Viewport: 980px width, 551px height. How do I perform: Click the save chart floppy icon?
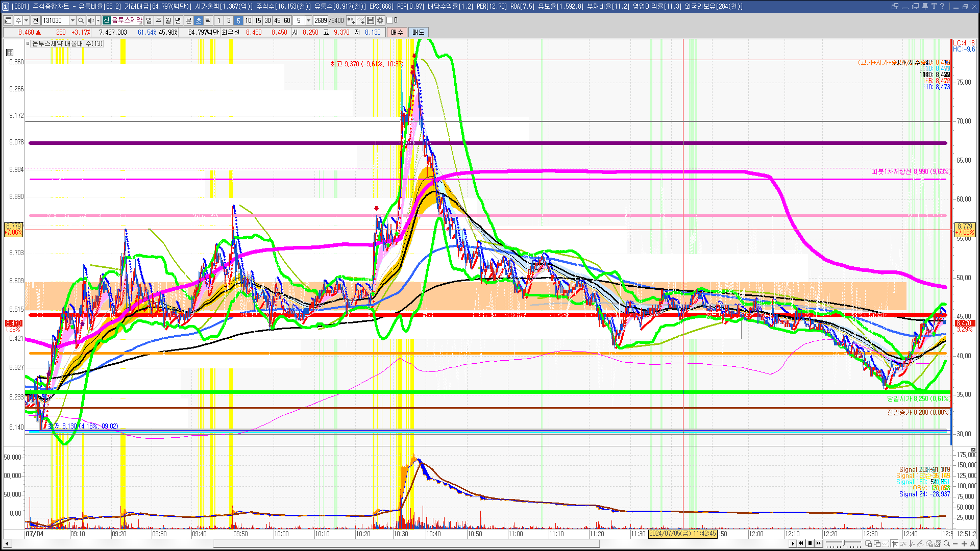point(371,20)
